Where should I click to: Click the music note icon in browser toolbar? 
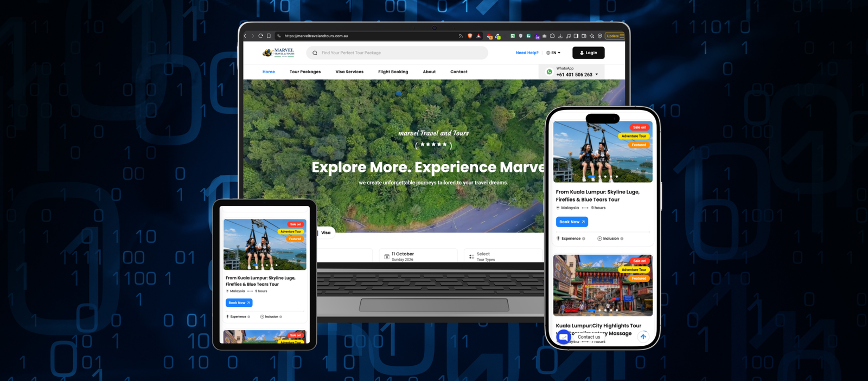568,36
